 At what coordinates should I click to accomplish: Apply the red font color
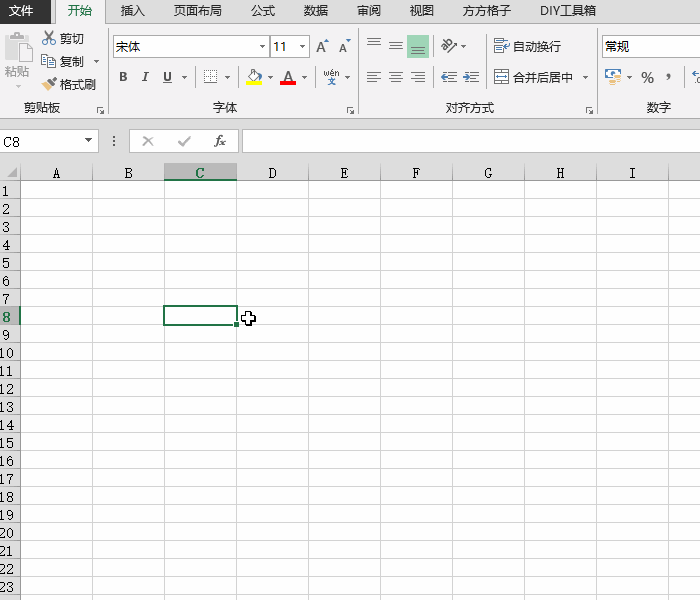(288, 77)
